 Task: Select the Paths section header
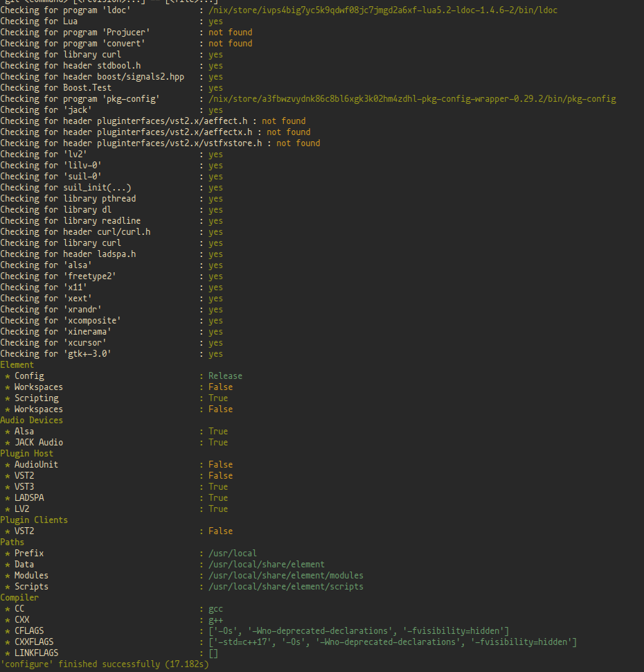click(x=11, y=542)
